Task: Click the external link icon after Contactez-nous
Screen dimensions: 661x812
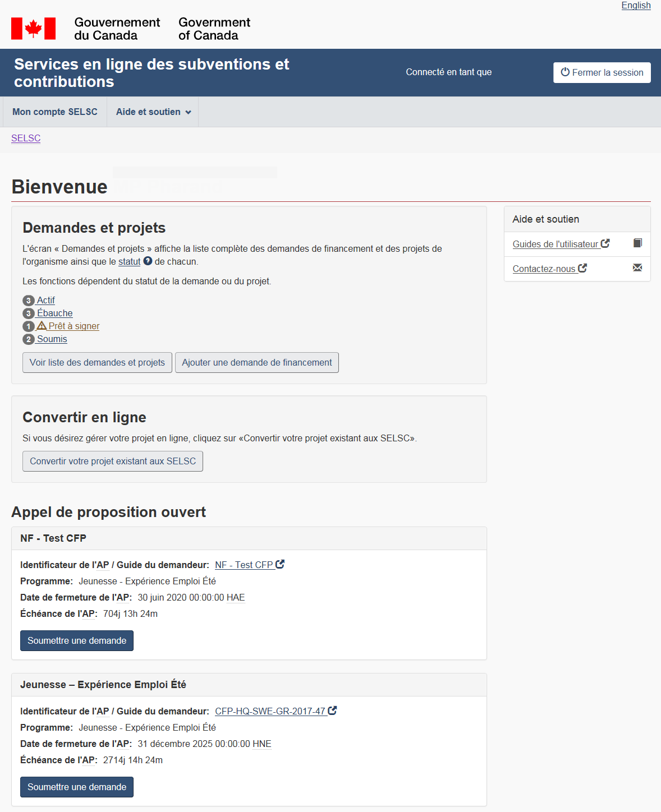Action: (582, 268)
